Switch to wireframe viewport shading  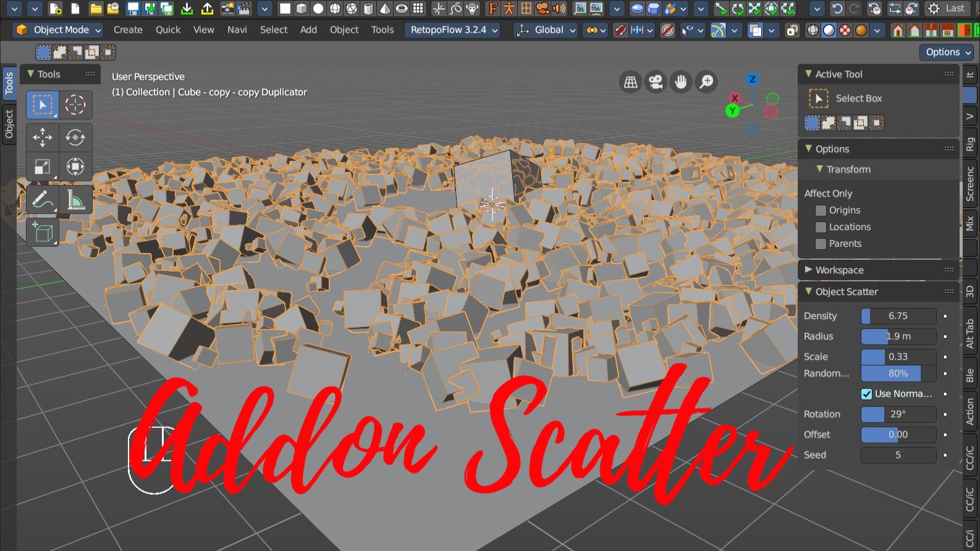813,30
